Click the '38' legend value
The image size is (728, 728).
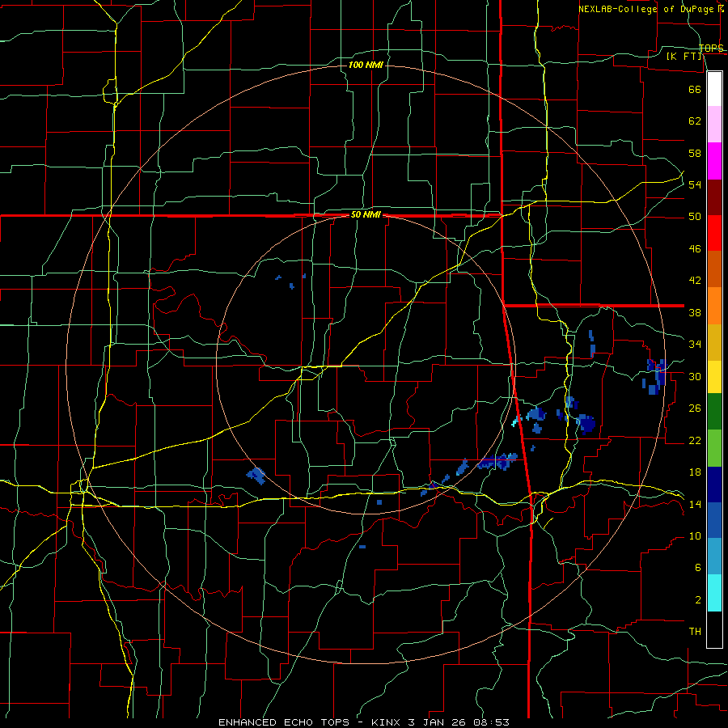695,312
